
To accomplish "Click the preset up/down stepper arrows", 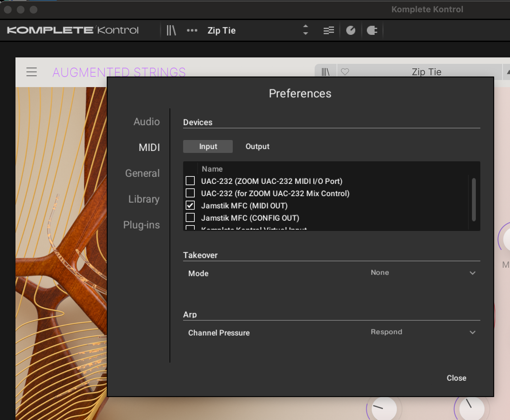I will (x=306, y=30).
